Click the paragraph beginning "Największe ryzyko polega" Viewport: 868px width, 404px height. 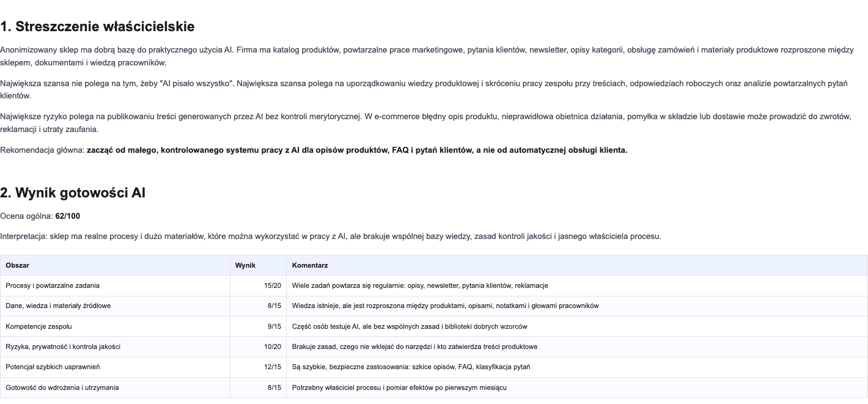pos(426,122)
